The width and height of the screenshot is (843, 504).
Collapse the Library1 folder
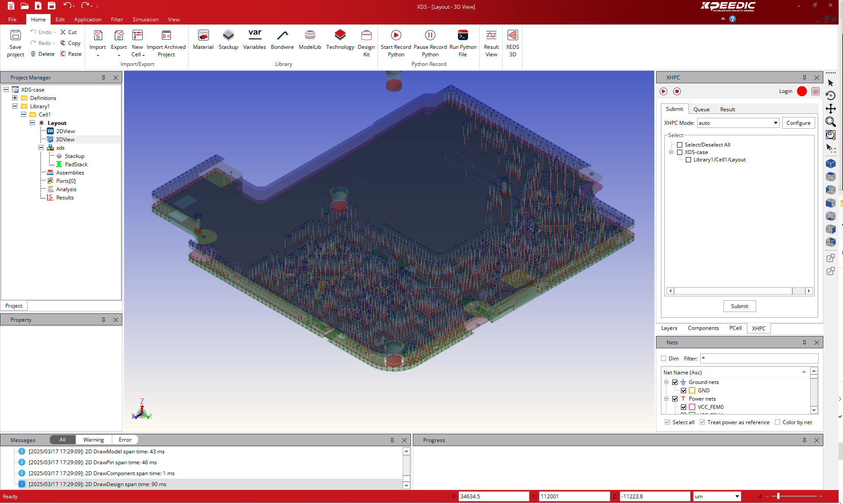click(x=15, y=106)
